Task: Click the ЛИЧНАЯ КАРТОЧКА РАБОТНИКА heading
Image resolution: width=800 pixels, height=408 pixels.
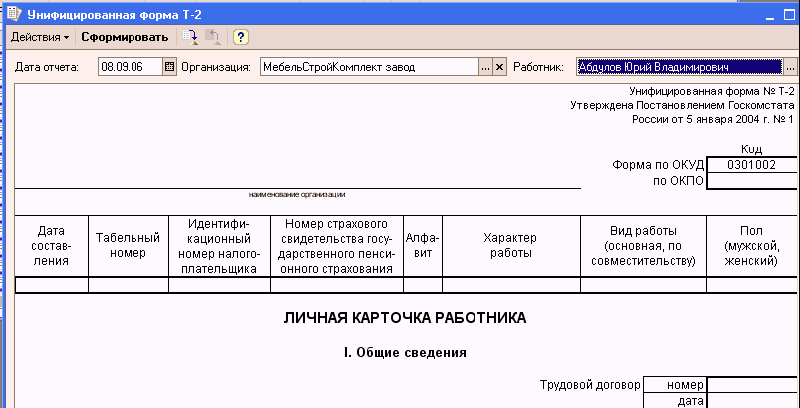Action: pyautogui.click(x=405, y=318)
